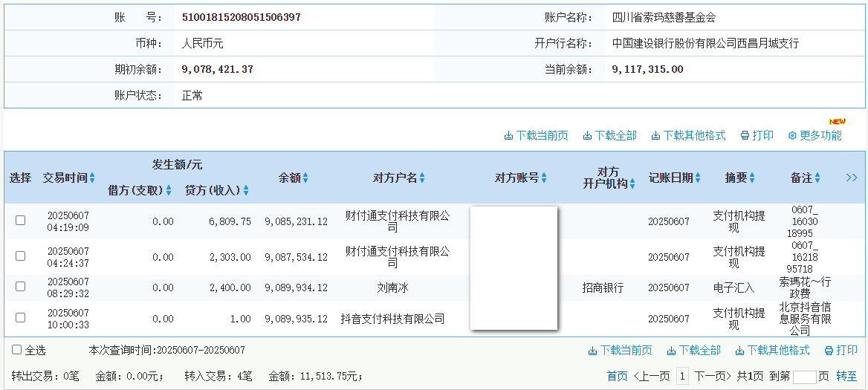This screenshot has width=868, height=390.
Task: Click the bottom 下载当前页 link
Action: pyautogui.click(x=620, y=350)
